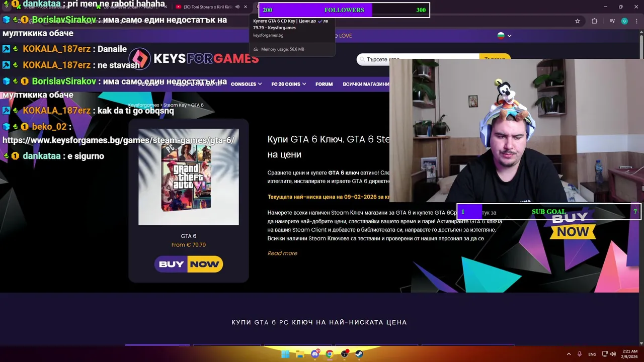Click GTA 6 breadcrumb text
Screen dimensions: 644x362
pos(197,105)
